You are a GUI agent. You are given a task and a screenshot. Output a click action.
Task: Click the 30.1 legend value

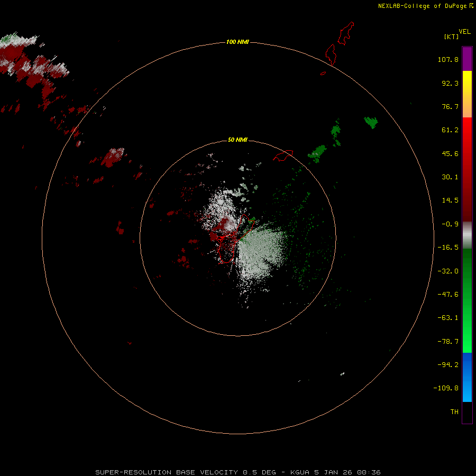tap(450, 177)
